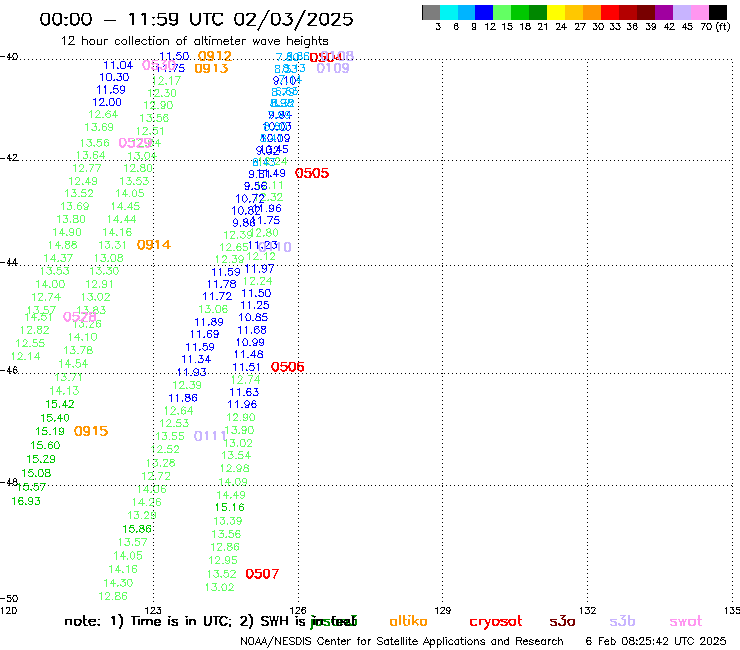Click the wave height value 11.34
The width and height of the screenshot is (740, 650).
196,359
